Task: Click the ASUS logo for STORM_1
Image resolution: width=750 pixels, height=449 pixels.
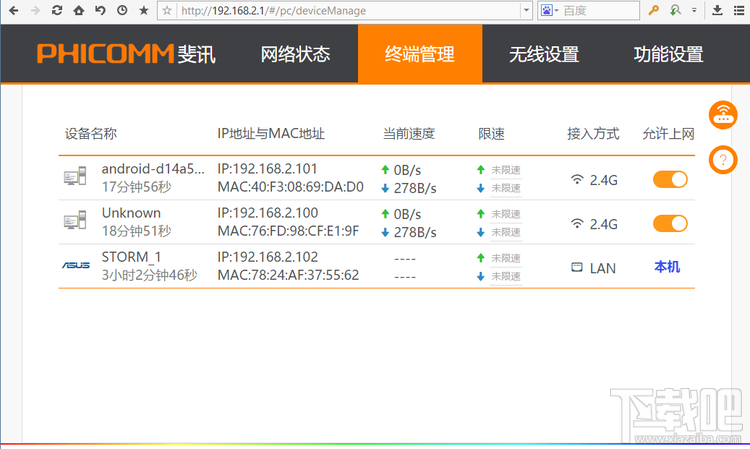Action: (x=76, y=265)
